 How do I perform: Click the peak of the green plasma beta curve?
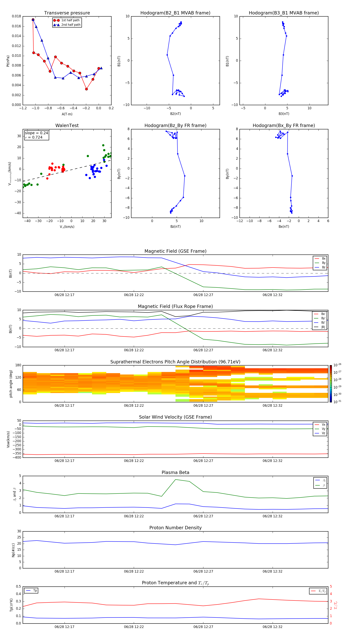[x=176, y=479]
